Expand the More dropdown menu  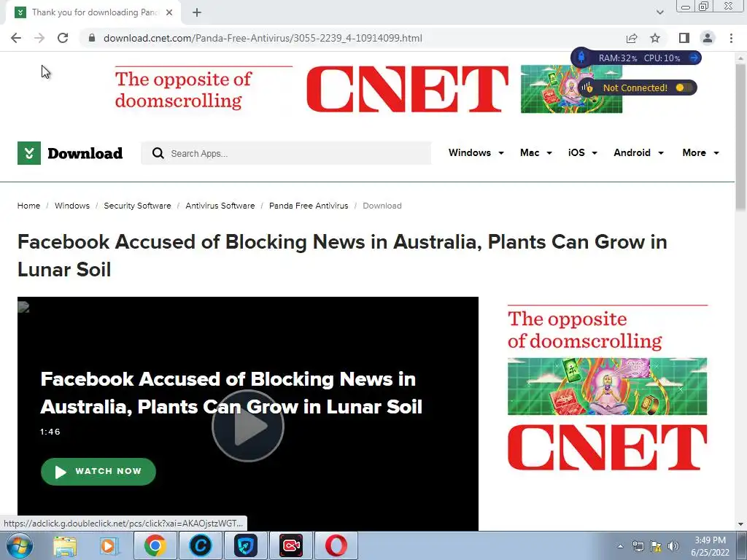pyautogui.click(x=700, y=153)
